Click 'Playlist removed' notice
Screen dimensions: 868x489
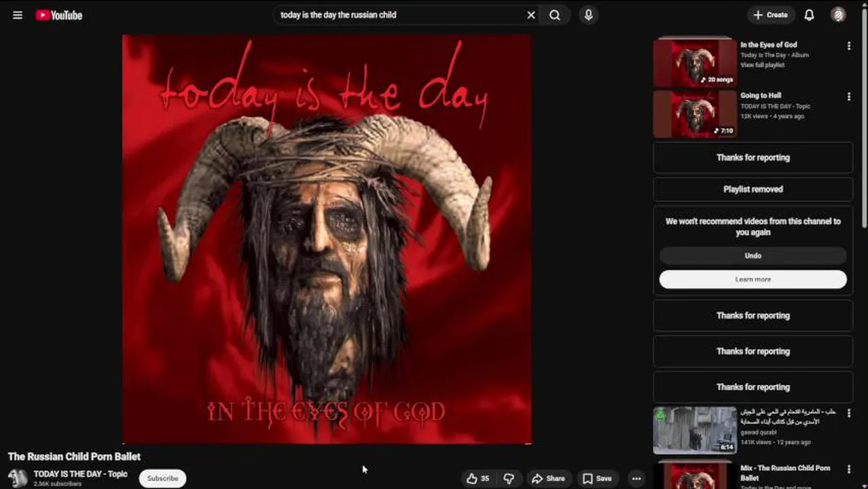pyautogui.click(x=753, y=189)
